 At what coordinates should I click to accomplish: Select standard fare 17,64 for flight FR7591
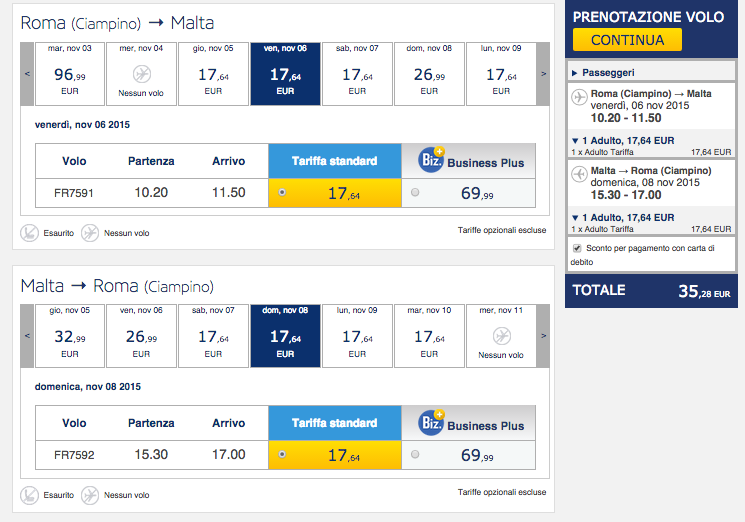coord(283,193)
